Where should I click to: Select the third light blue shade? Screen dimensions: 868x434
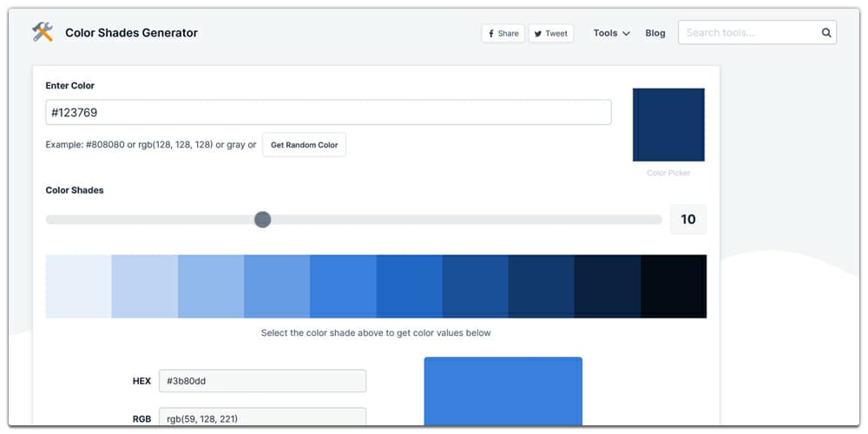pyautogui.click(x=211, y=286)
